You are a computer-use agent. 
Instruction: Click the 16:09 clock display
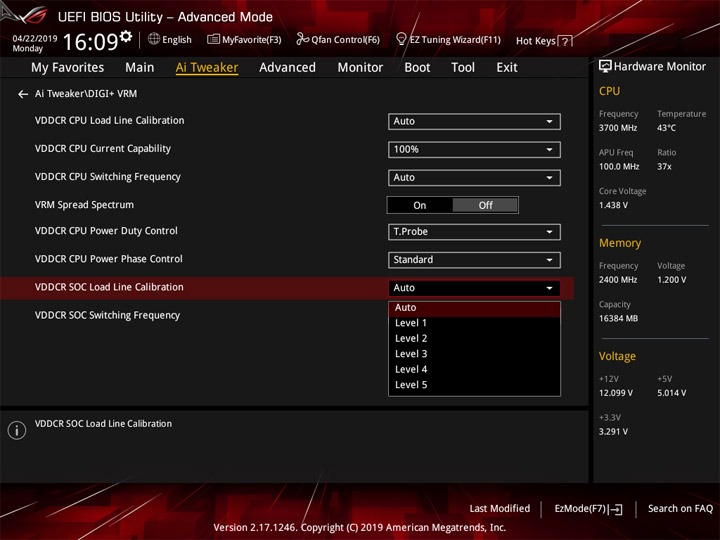tap(90, 42)
